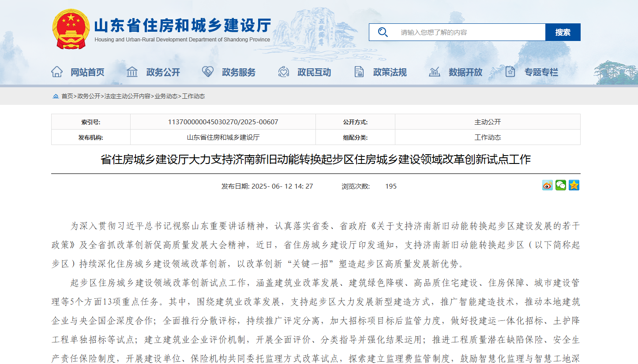Open the 政策法规 navigation menu
The image size is (638, 364).
pyautogui.click(x=390, y=72)
